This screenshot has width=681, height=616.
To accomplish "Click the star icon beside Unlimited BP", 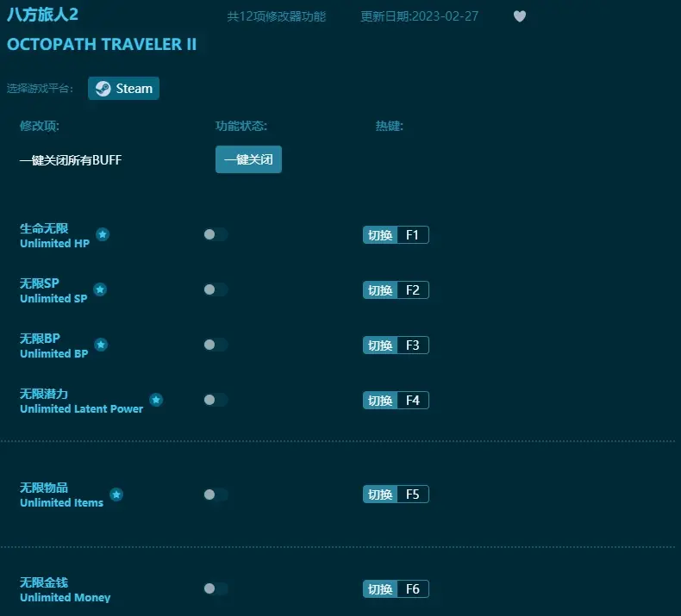I will 101,345.
